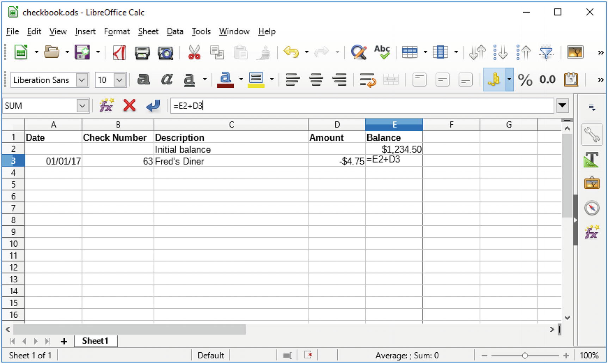
Task: Toggle Bold formatting
Action: 143,80
